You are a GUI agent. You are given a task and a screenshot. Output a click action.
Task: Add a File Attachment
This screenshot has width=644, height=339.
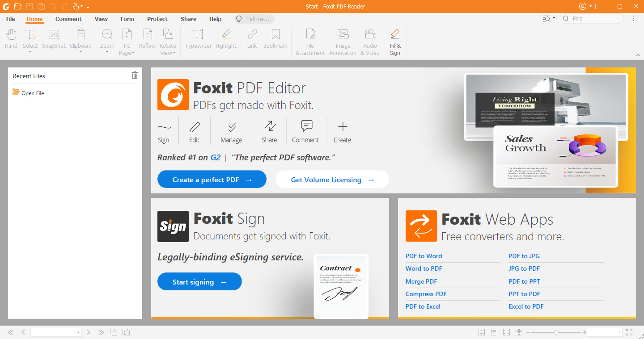(x=310, y=42)
